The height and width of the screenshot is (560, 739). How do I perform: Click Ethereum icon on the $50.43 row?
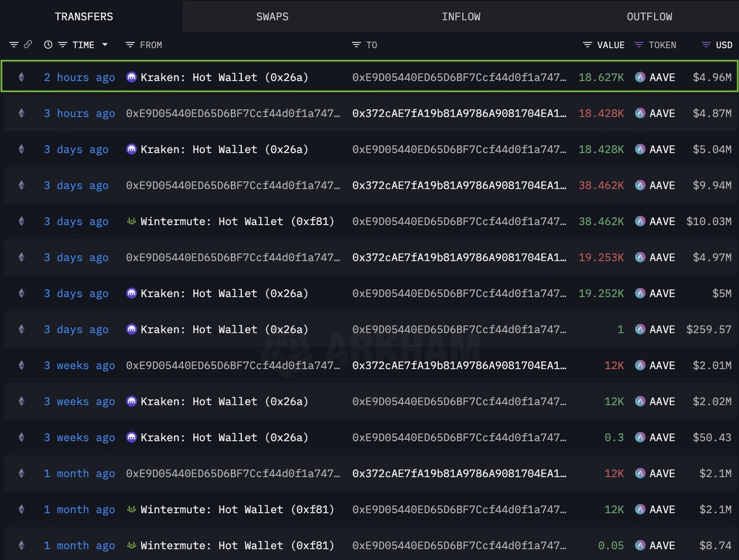click(22, 438)
